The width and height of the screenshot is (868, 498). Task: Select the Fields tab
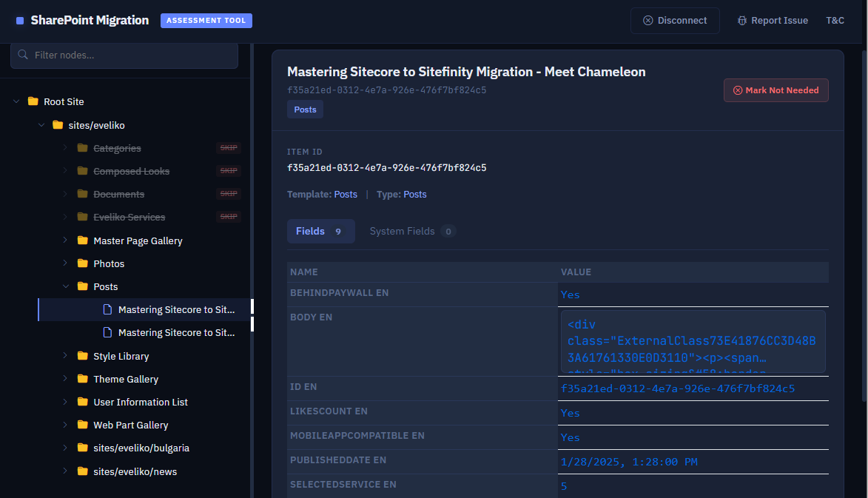pos(320,231)
